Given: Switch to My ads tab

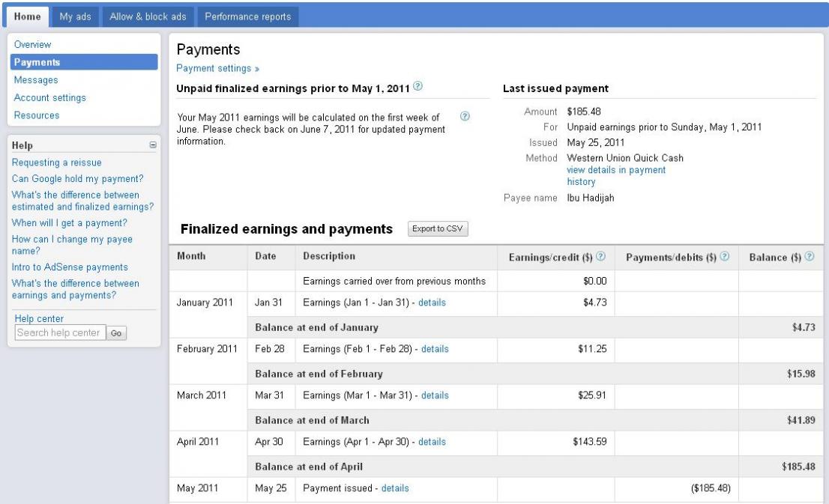Looking at the screenshot, I should point(75,16).
